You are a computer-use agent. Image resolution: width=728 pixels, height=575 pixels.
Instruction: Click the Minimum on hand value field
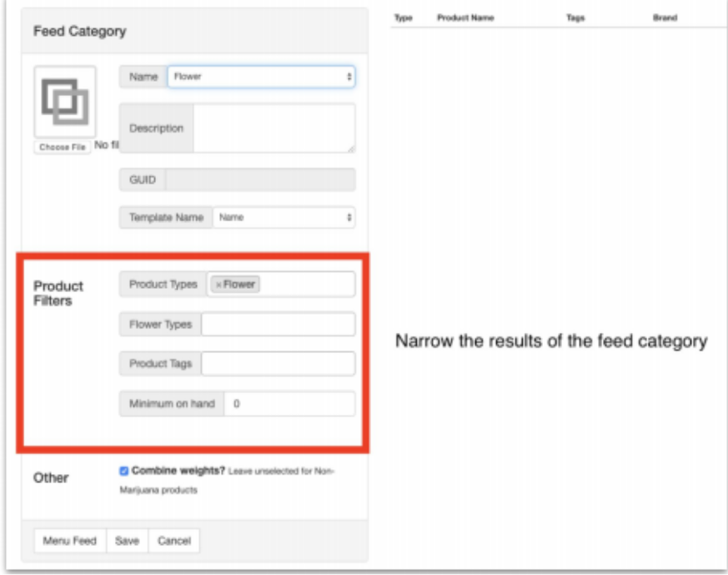tap(292, 405)
